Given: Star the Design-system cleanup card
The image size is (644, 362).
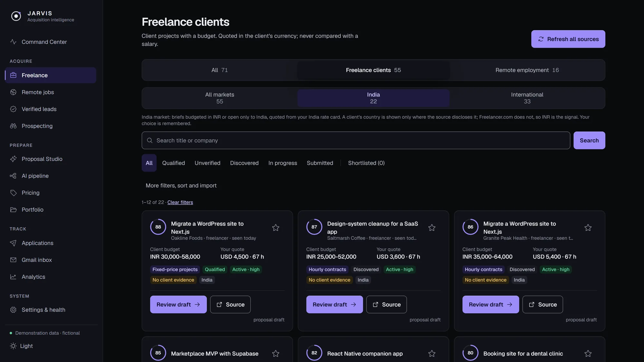Looking at the screenshot, I should [432, 227].
